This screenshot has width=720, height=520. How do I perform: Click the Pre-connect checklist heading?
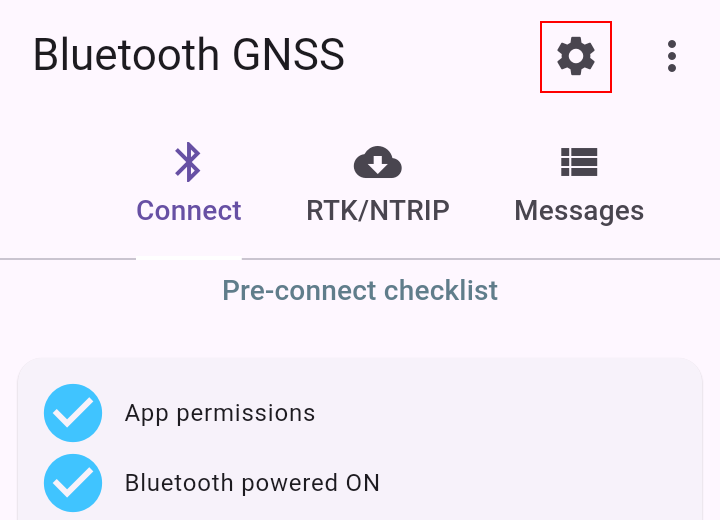pyautogui.click(x=360, y=290)
